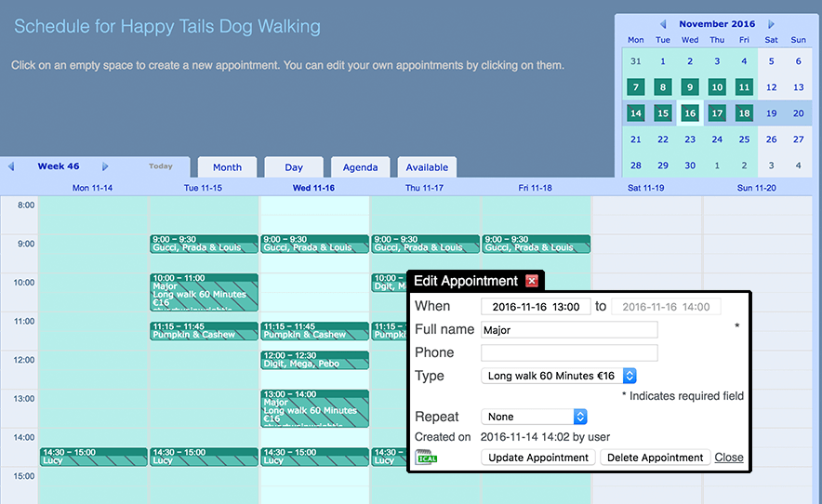Download appointment via iCal icon
Screen dimensions: 822x504
click(x=426, y=458)
